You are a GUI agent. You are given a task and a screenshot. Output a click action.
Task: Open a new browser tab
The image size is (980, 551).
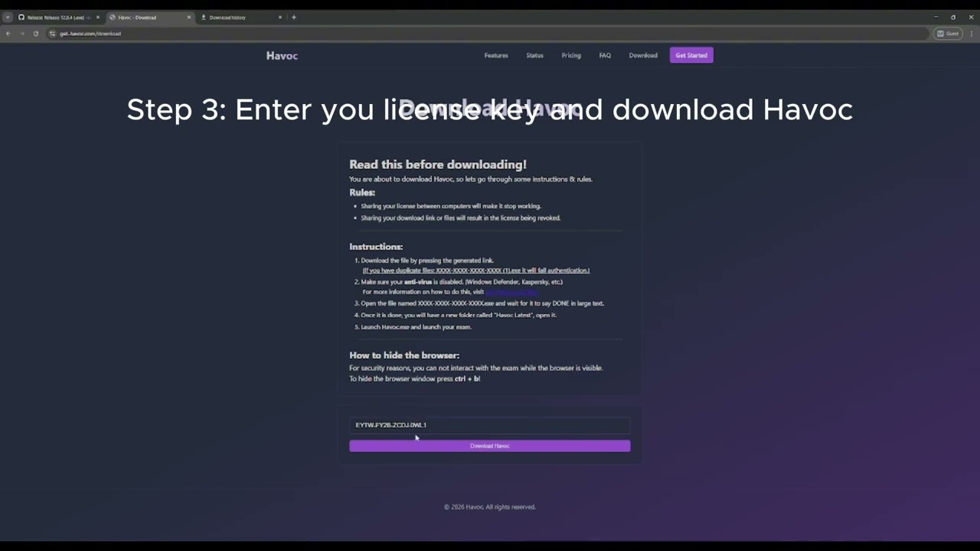click(294, 17)
